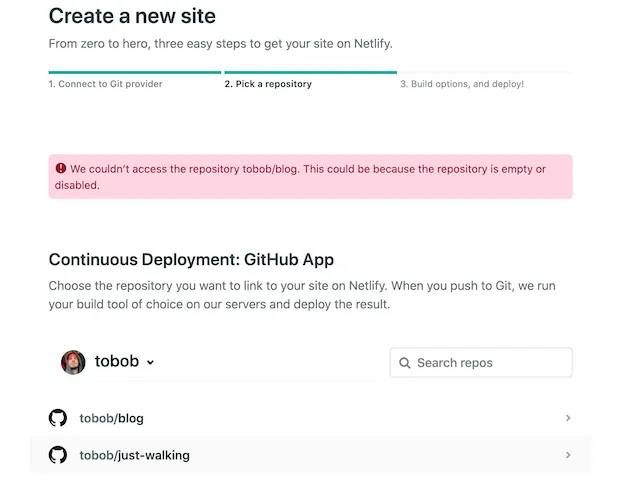The image size is (640, 492).
Task: Click GitHub logo beside tobob/blog
Action: click(58, 418)
